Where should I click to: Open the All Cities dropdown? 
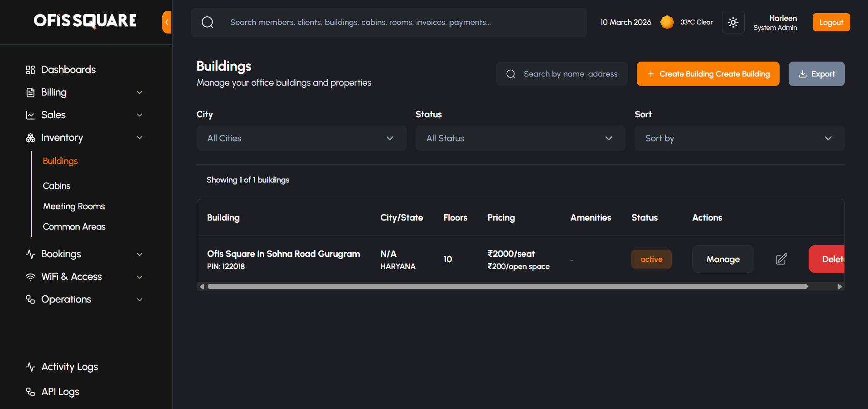coord(301,138)
